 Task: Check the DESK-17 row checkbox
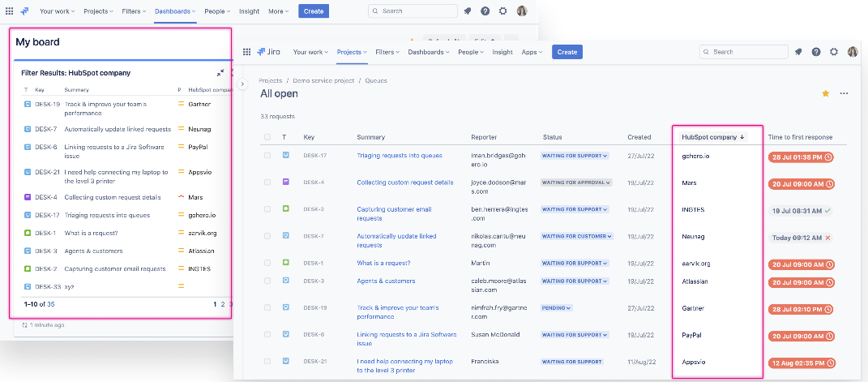click(x=267, y=155)
